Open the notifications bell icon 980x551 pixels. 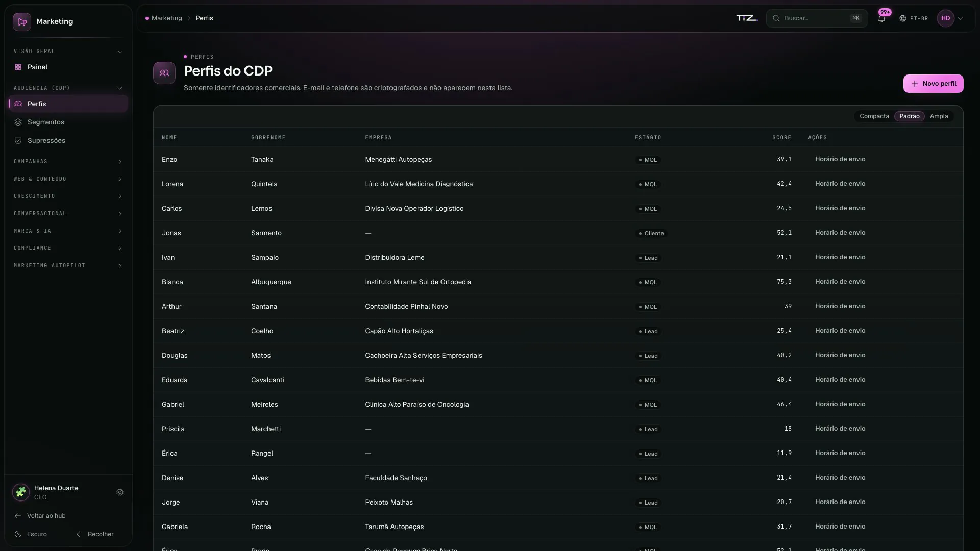[881, 18]
